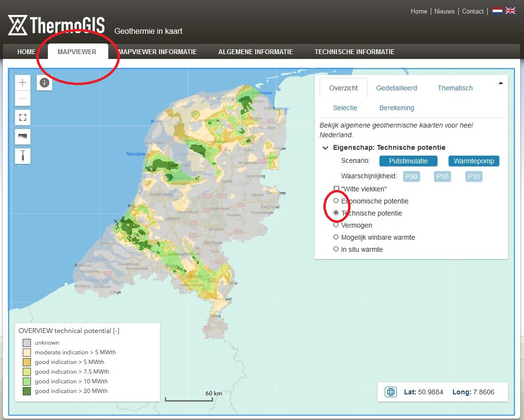Enable the "Witte vlekken" checkbox
This screenshot has height=420, width=524.
336,188
